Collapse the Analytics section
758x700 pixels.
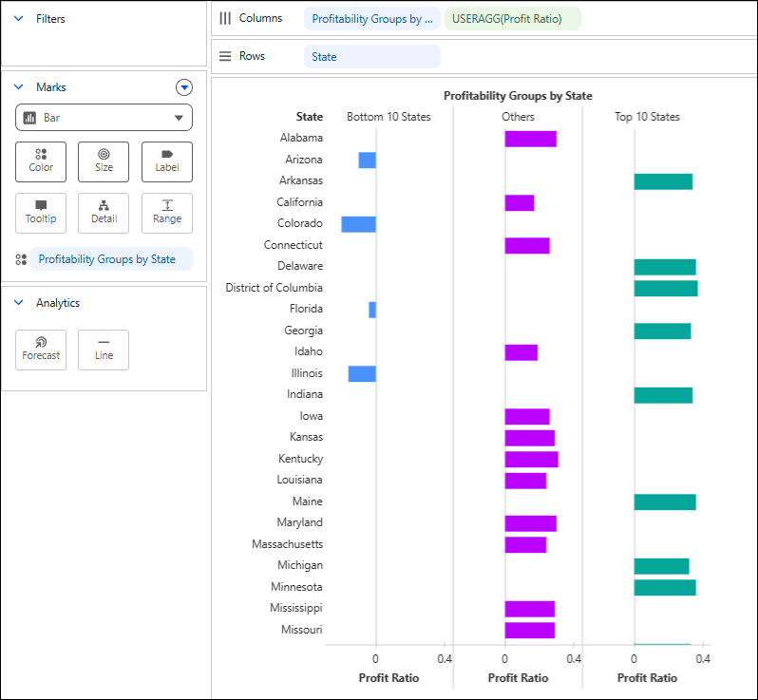pyautogui.click(x=19, y=303)
